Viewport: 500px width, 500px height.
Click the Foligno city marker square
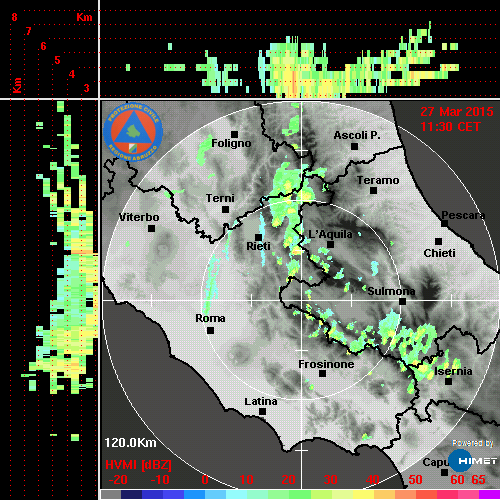(235, 134)
